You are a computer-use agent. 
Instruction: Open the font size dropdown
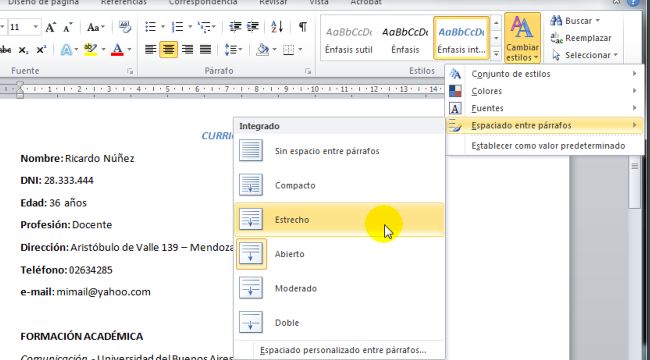(x=36, y=27)
